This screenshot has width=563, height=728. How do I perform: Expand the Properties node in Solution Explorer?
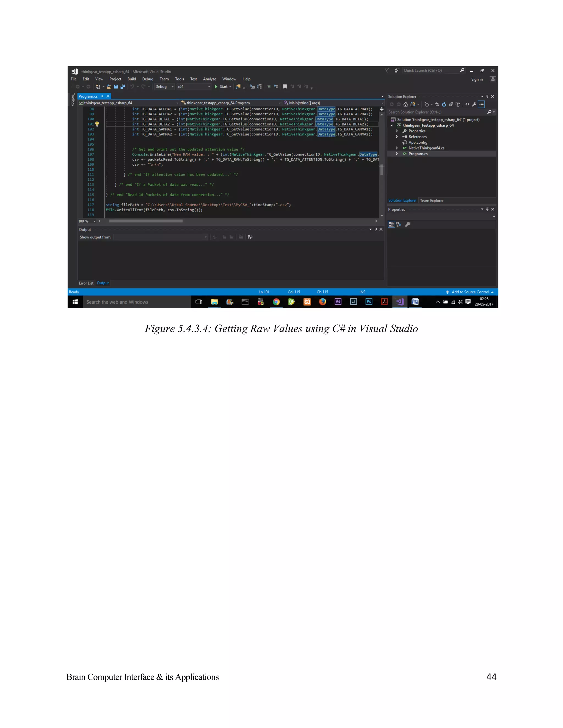[397, 131]
